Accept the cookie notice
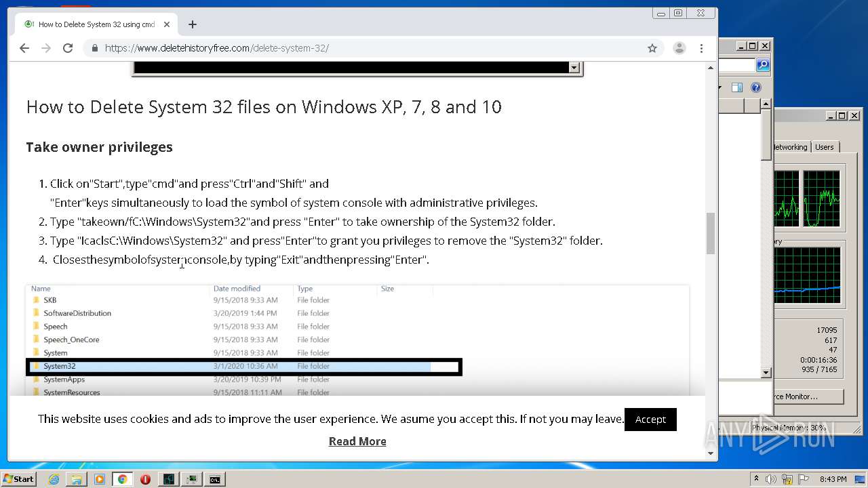868x488 pixels. 650,420
